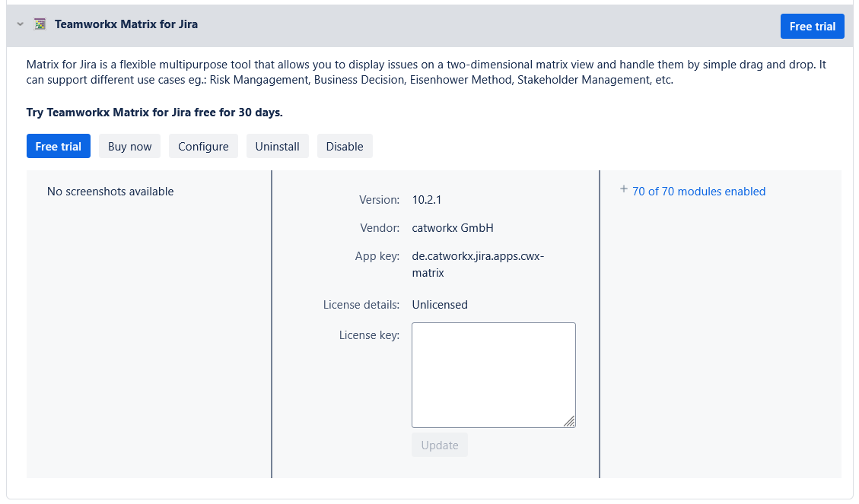
Task: Uninstall the Teamworkx Matrix app
Action: pyautogui.click(x=277, y=147)
